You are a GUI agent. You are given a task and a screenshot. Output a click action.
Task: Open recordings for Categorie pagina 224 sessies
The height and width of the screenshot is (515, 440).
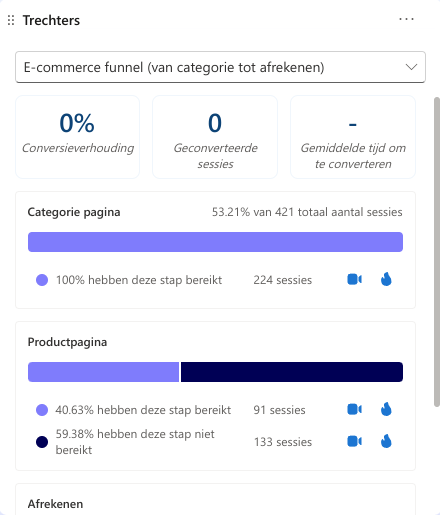(354, 279)
